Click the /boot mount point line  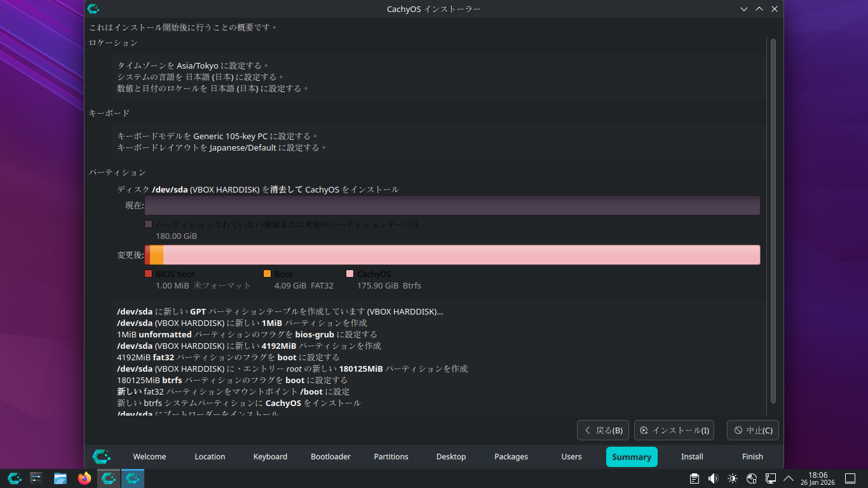coord(233,391)
